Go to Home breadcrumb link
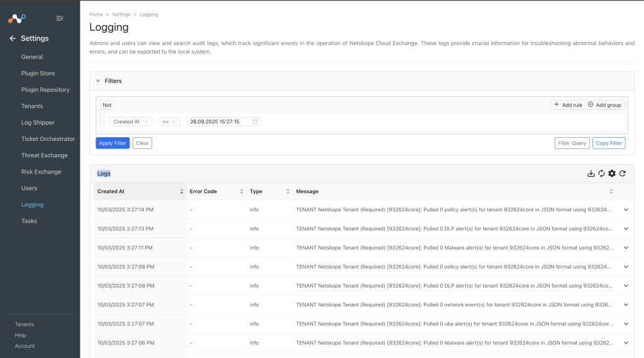 click(96, 14)
